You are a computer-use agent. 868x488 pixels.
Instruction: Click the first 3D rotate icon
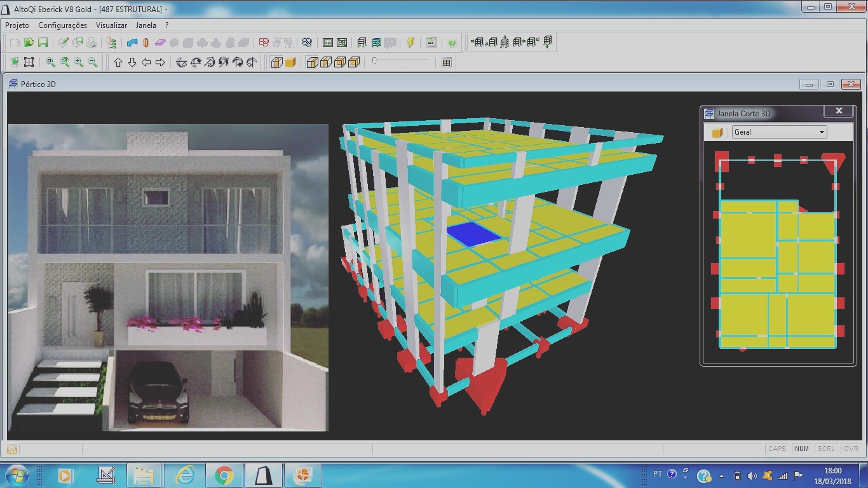pyautogui.click(x=181, y=62)
